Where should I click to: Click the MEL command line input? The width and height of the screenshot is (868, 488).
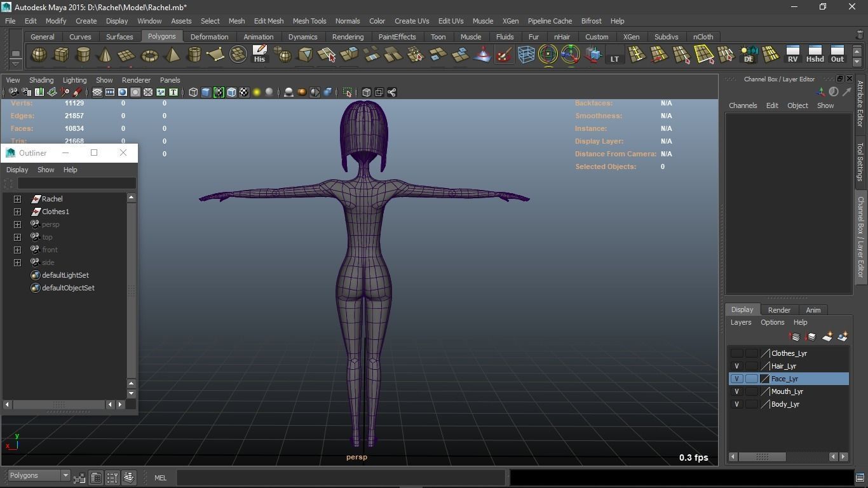click(x=341, y=477)
